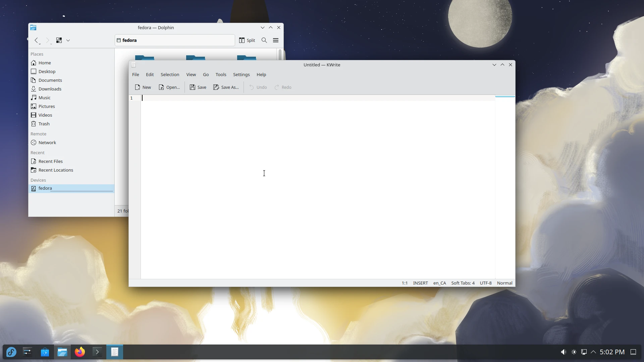The width and height of the screenshot is (644, 362).
Task: Open the view mode dropdown chevron in Dolphin
Action: [68, 40]
